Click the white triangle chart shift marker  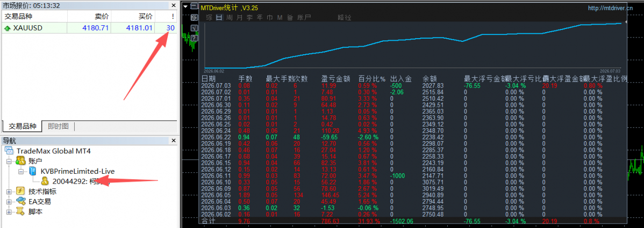coord(185,6)
